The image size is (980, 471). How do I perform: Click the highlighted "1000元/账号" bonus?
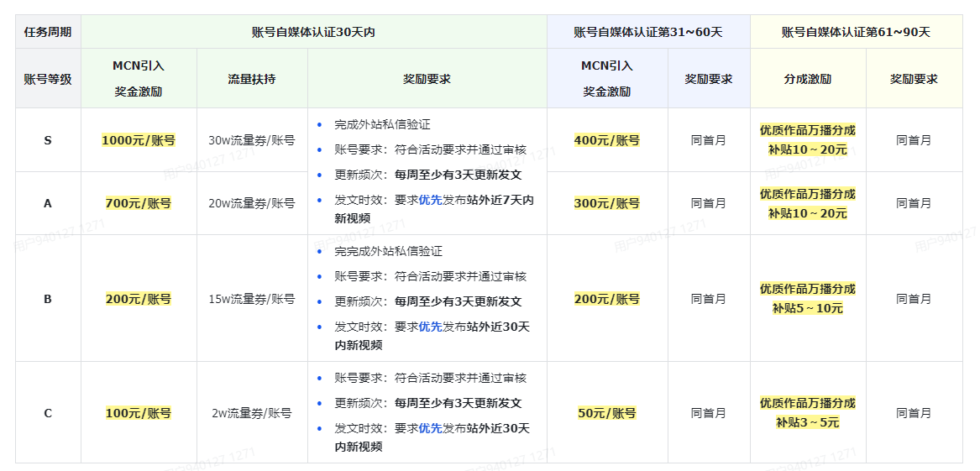tap(139, 140)
